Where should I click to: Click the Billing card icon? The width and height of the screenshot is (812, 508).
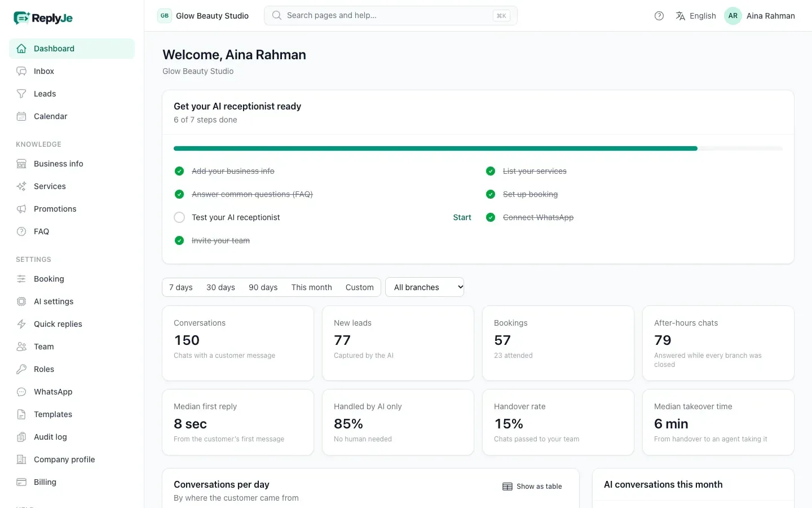(x=21, y=482)
